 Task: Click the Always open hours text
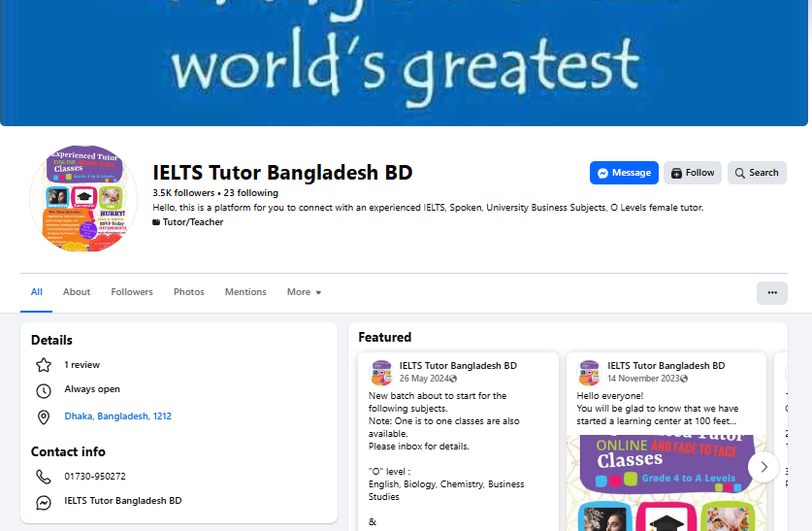click(x=91, y=389)
